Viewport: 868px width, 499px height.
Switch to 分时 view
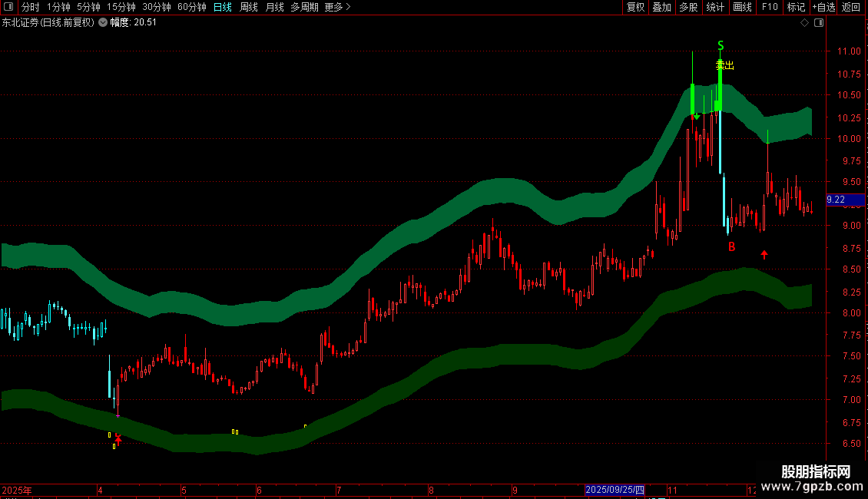pos(31,7)
